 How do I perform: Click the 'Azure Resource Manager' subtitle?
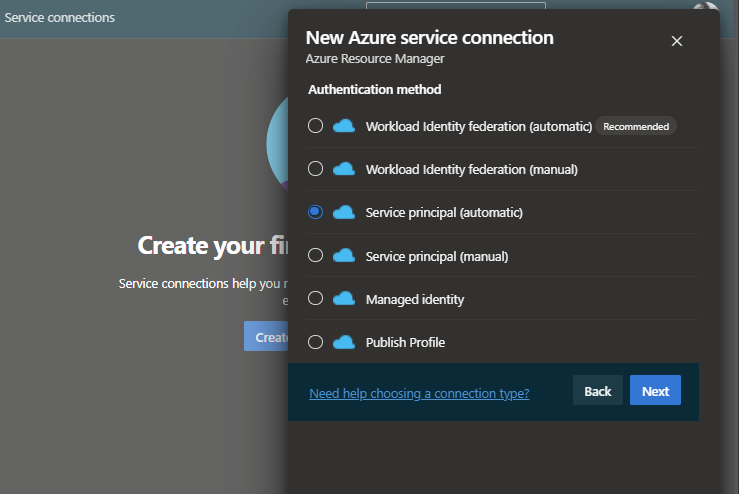pyautogui.click(x=375, y=58)
